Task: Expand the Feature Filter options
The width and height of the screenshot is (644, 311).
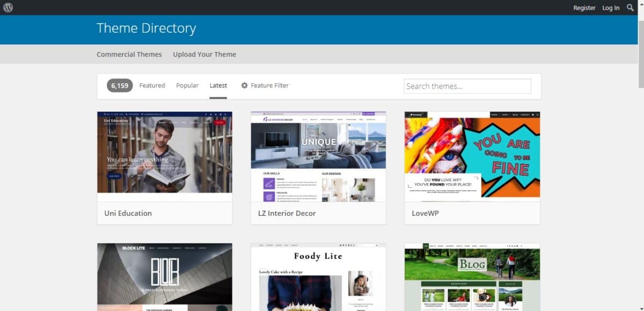Action: (269, 85)
